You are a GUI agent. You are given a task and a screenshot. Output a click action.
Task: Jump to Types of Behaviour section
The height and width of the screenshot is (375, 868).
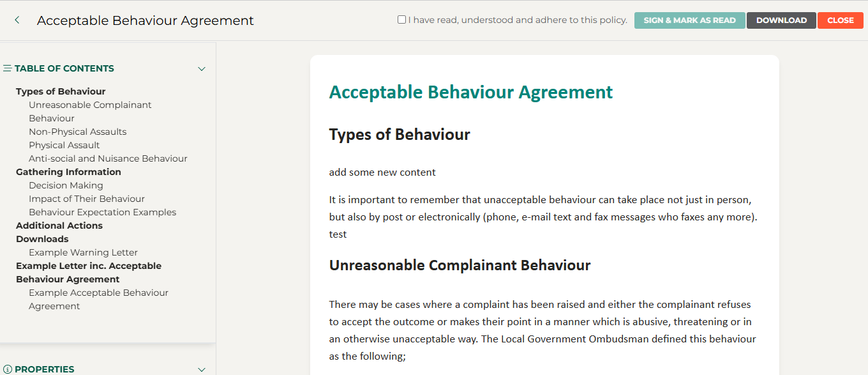[x=61, y=91]
